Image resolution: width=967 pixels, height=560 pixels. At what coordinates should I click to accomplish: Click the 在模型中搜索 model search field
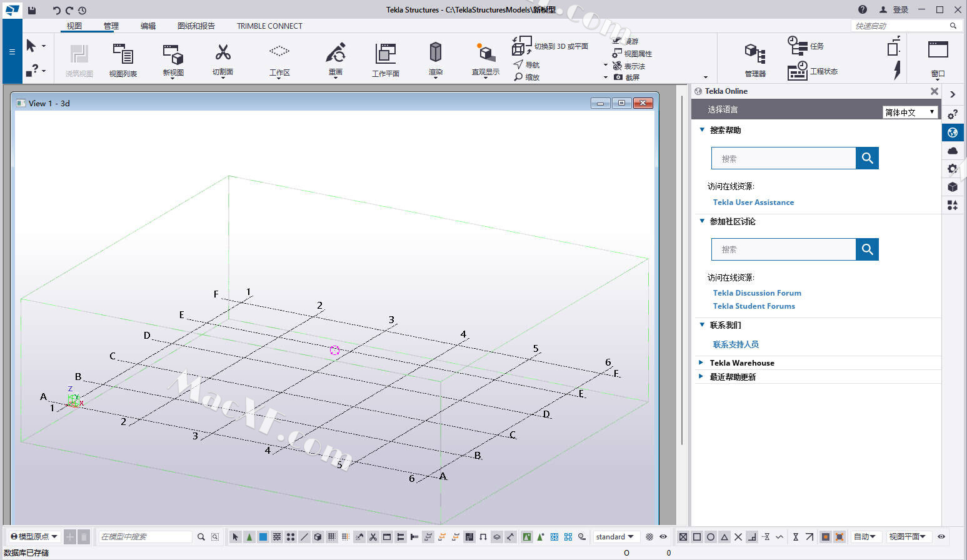point(145,537)
